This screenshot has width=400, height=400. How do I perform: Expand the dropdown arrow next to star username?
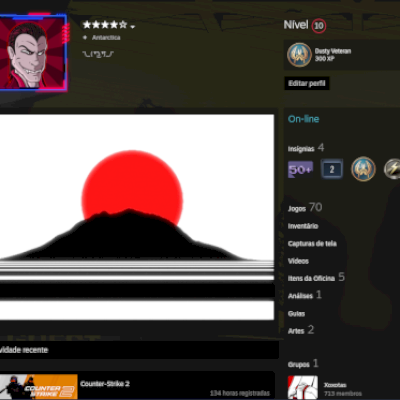pyautogui.click(x=133, y=27)
